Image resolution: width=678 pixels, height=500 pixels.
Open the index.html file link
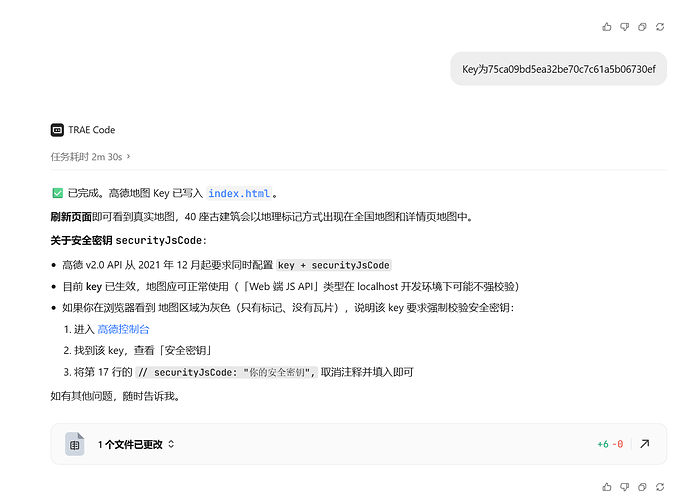[239, 193]
